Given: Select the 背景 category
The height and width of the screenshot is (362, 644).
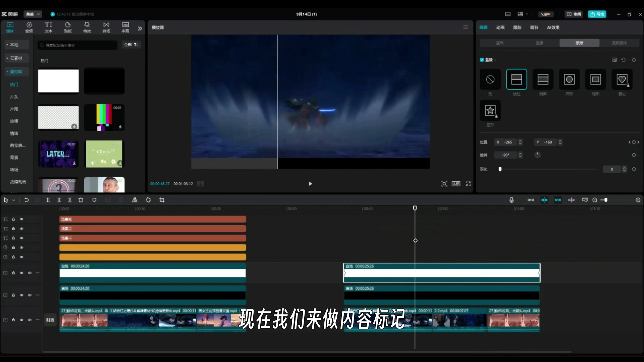Looking at the screenshot, I should pyautogui.click(x=14, y=158).
